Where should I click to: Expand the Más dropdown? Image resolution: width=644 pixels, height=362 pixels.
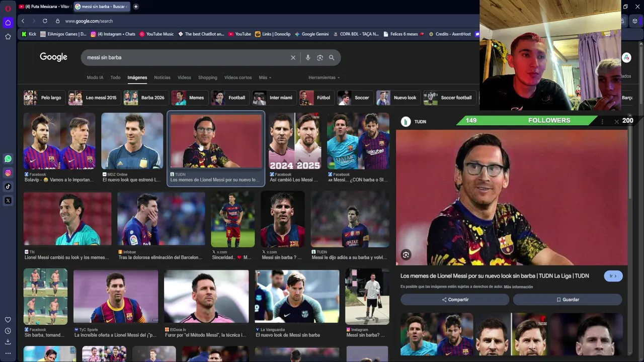pyautogui.click(x=265, y=77)
